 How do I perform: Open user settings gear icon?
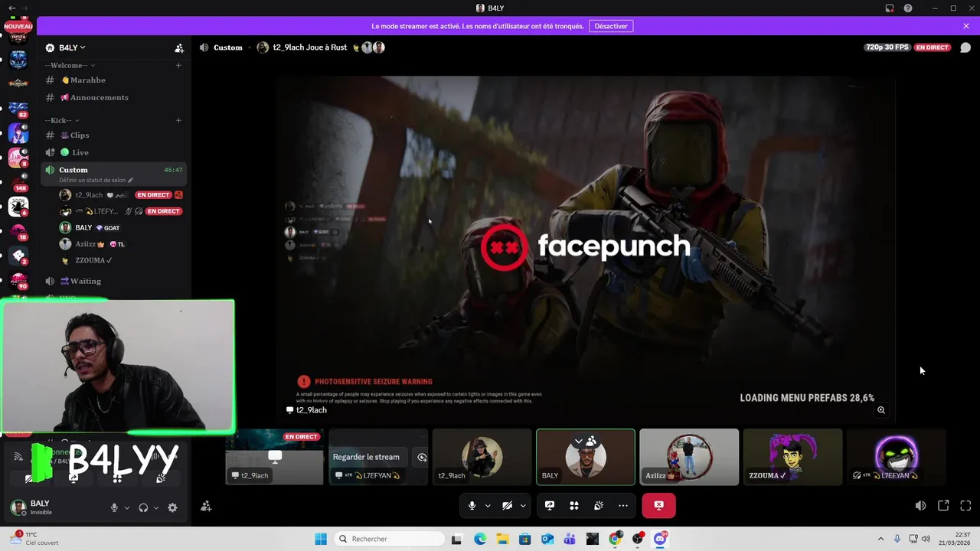(x=172, y=507)
